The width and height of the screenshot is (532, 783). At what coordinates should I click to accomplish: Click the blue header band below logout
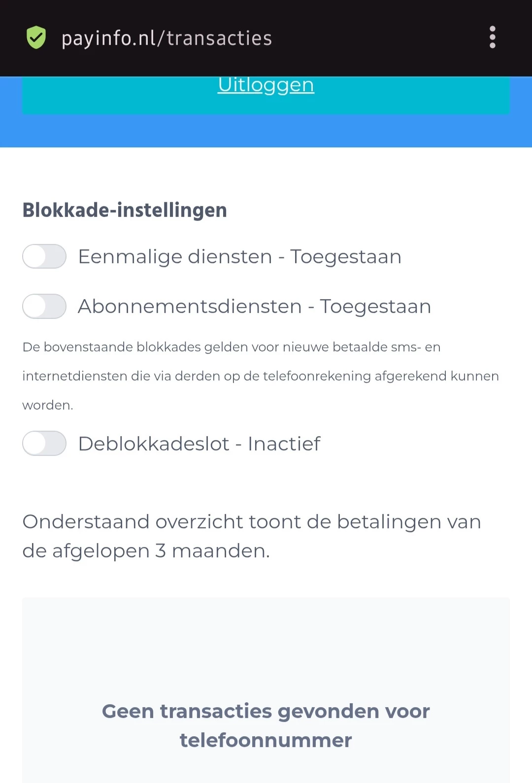[266, 131]
